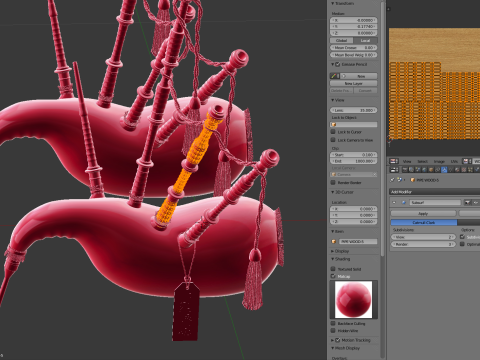Collapse the Item panel

point(332,231)
